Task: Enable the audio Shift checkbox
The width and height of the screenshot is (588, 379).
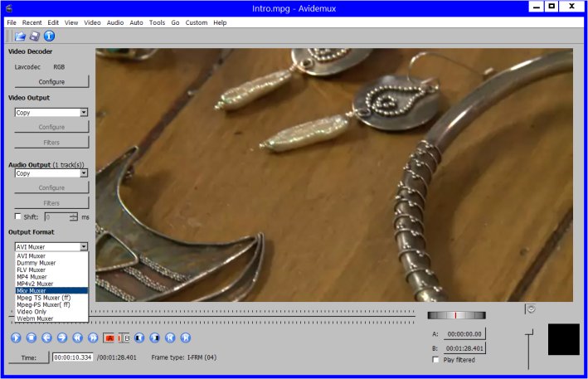Action: (x=17, y=216)
